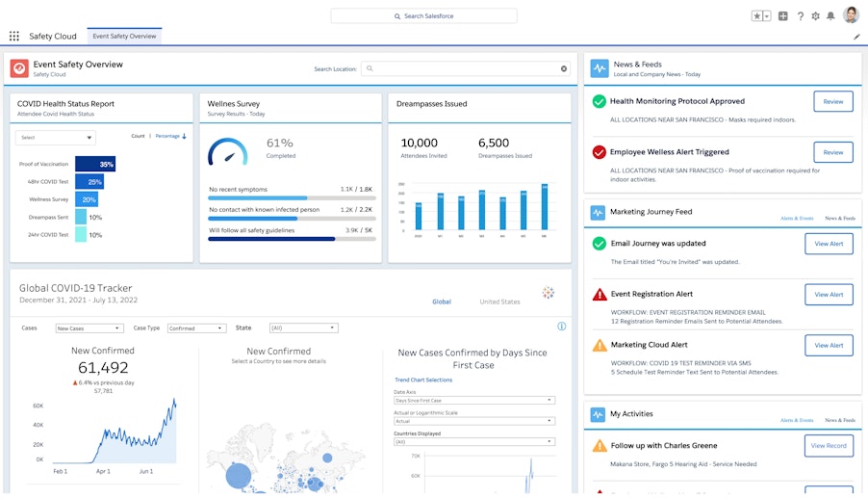
Task: Open Alerts & Events tab in My Activities
Action: [x=797, y=420]
